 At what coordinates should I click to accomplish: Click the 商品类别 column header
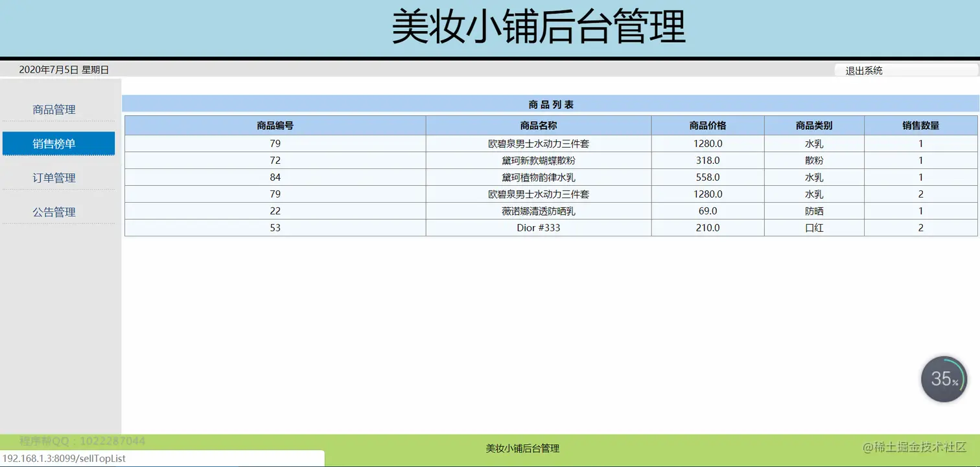[814, 126]
